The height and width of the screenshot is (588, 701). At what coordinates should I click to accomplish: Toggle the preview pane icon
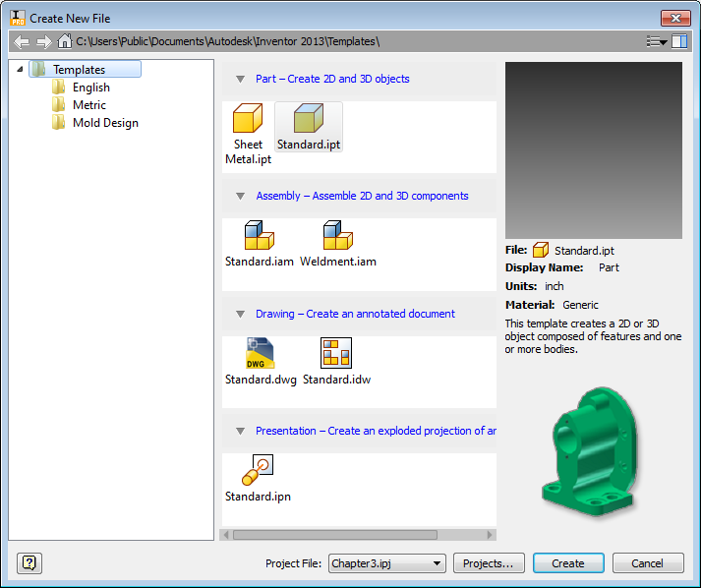pos(679,42)
